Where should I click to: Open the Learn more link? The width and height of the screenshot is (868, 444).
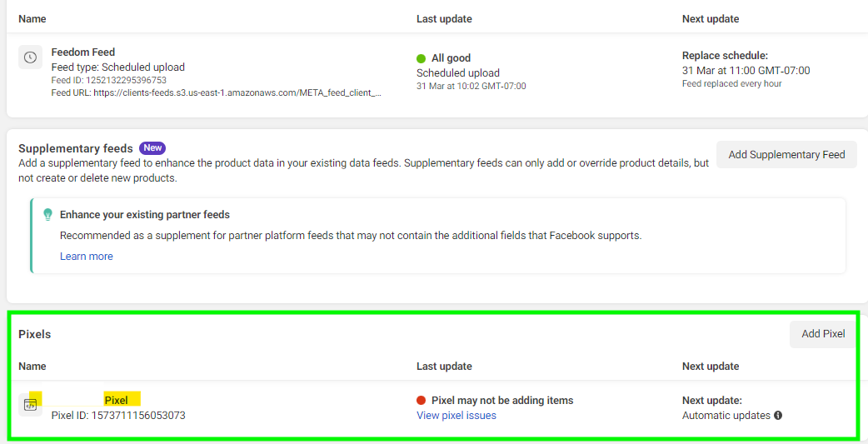click(87, 257)
